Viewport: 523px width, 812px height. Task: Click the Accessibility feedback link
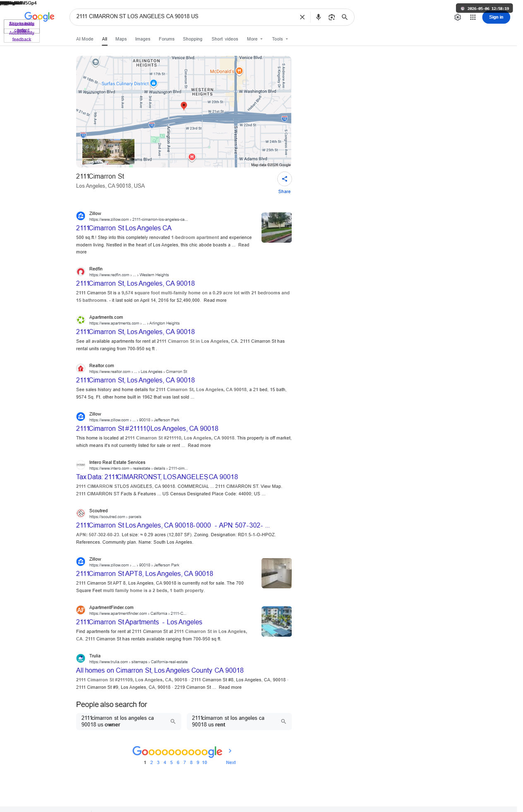pos(22,36)
